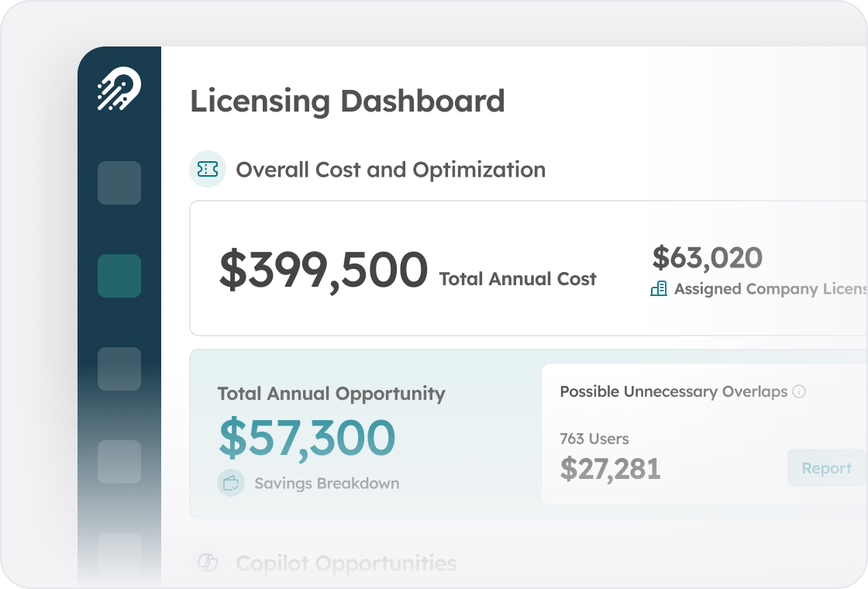
Task: Select the piggy bank icon beside Savings Breakdown
Action: (x=230, y=482)
